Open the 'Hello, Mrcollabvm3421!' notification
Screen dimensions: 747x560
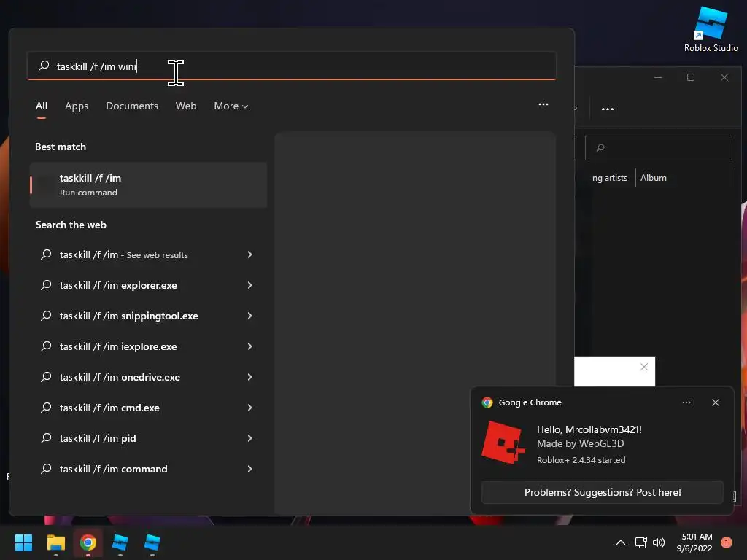coord(589,429)
